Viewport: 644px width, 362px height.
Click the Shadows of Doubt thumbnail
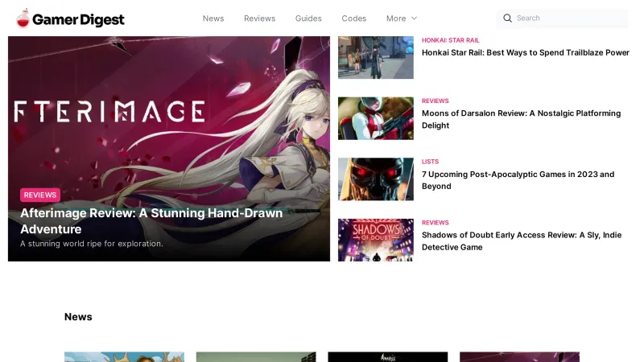point(375,240)
